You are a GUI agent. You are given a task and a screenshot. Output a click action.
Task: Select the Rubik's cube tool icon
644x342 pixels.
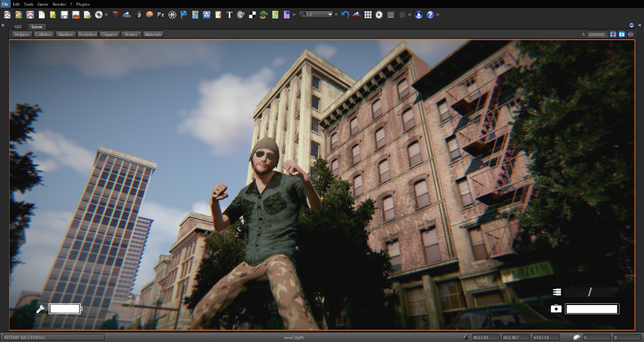[x=115, y=15]
